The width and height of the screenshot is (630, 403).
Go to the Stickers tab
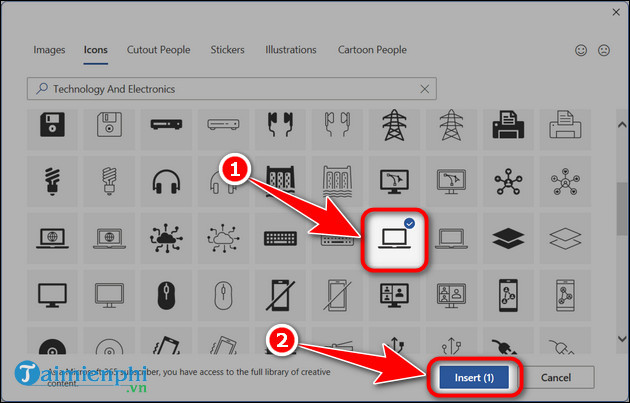point(227,49)
